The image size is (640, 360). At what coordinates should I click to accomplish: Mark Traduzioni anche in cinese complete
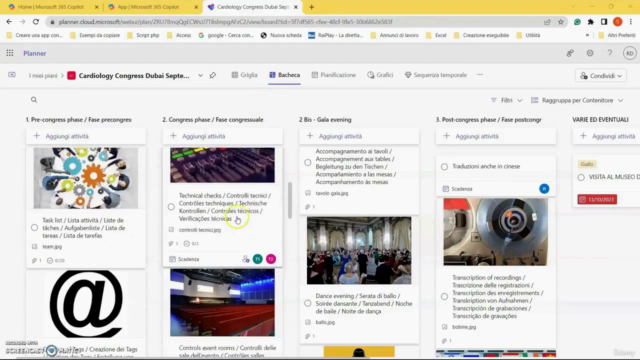pos(444,167)
